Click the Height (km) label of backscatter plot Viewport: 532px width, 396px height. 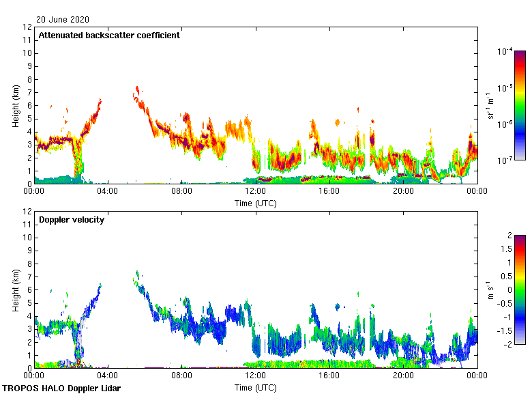tap(16, 105)
